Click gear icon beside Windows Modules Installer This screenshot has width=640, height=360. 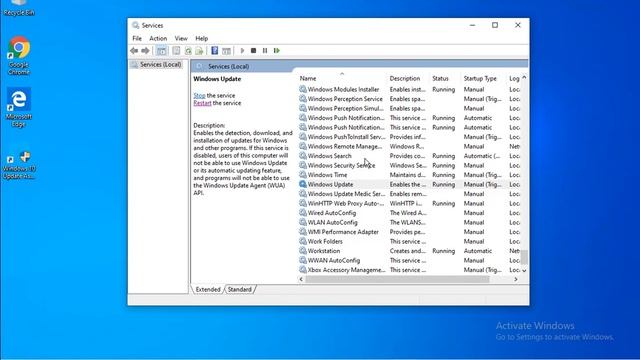pos(303,89)
